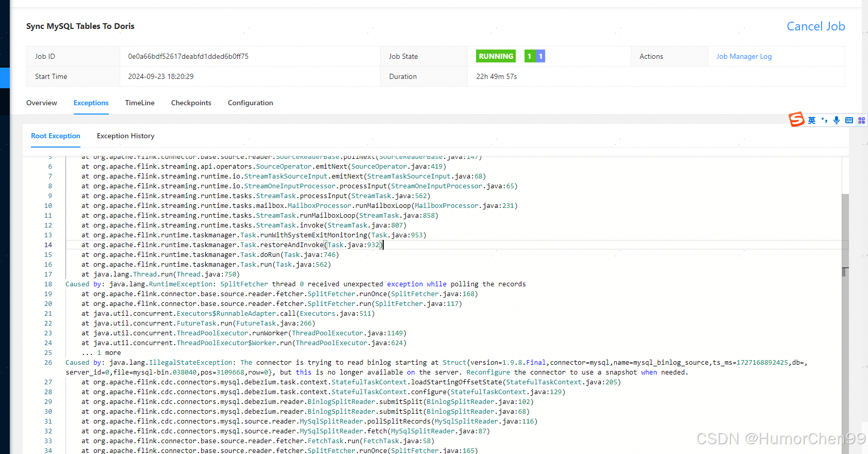This screenshot has width=868, height=454.
Task: Switch to the Configuration tab
Action: 251,103
